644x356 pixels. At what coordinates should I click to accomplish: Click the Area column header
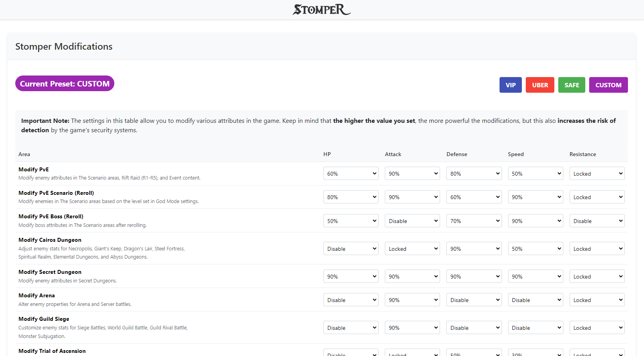coord(24,154)
